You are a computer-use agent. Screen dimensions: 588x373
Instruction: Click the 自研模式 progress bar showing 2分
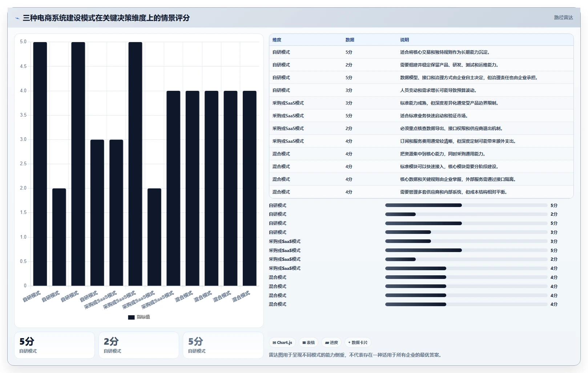pyautogui.click(x=466, y=214)
